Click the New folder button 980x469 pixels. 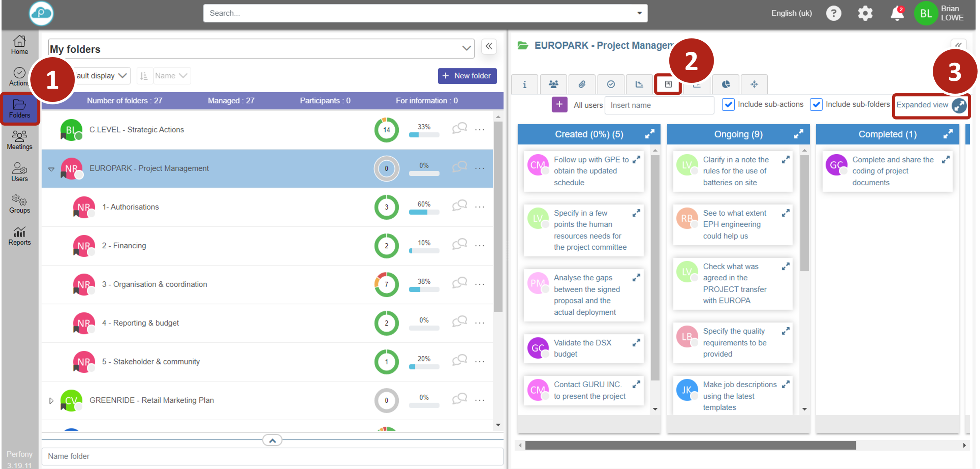[467, 76]
